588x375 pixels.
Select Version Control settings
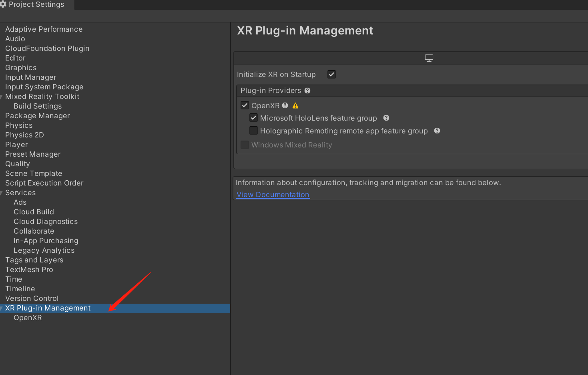pos(32,298)
